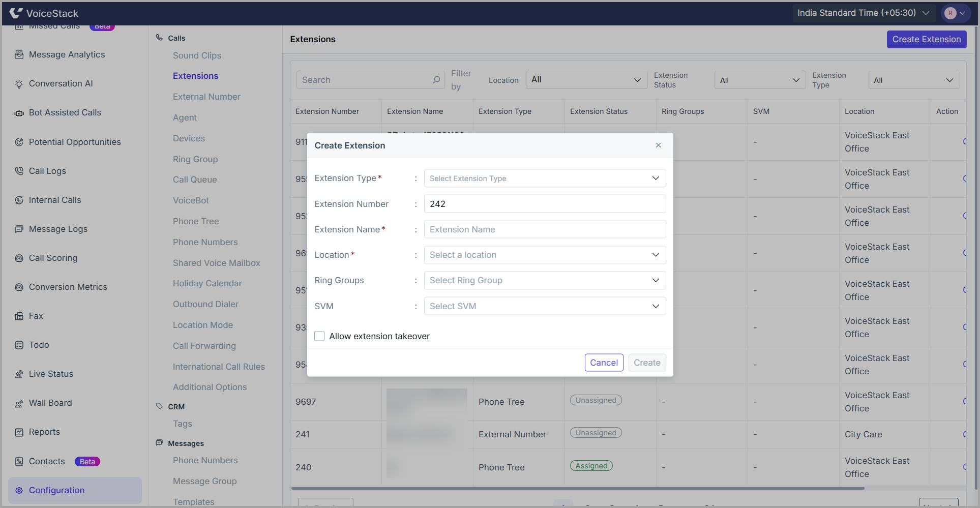Select the Extensions menu item

pos(195,76)
